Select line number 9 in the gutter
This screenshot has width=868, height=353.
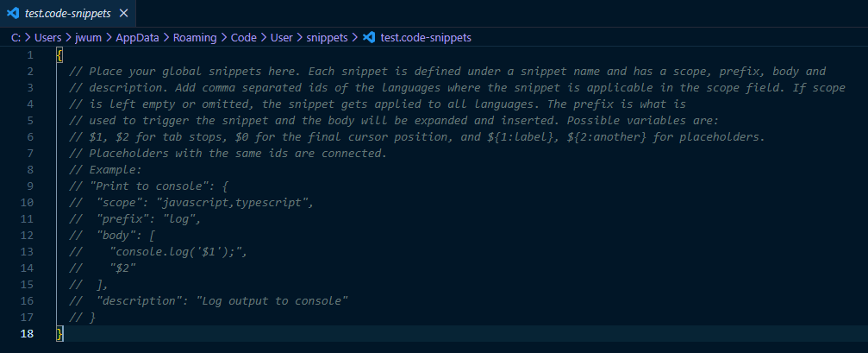[30, 186]
